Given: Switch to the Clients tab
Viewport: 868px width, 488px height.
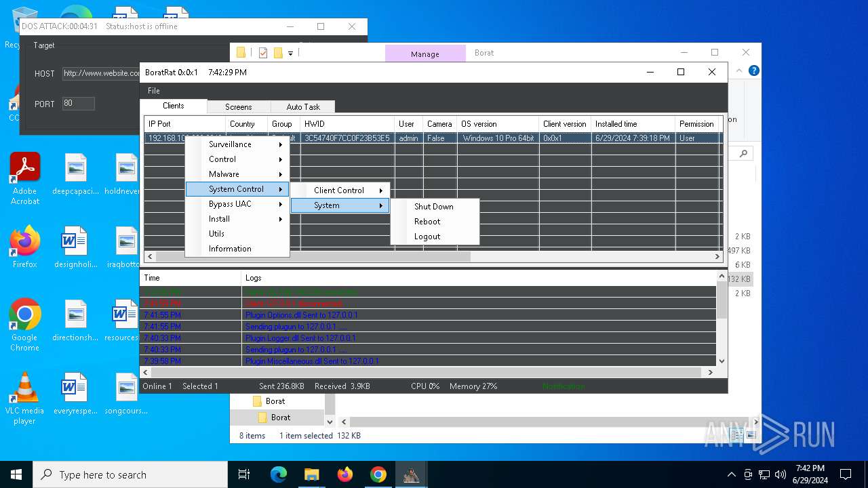Looking at the screenshot, I should coord(173,106).
